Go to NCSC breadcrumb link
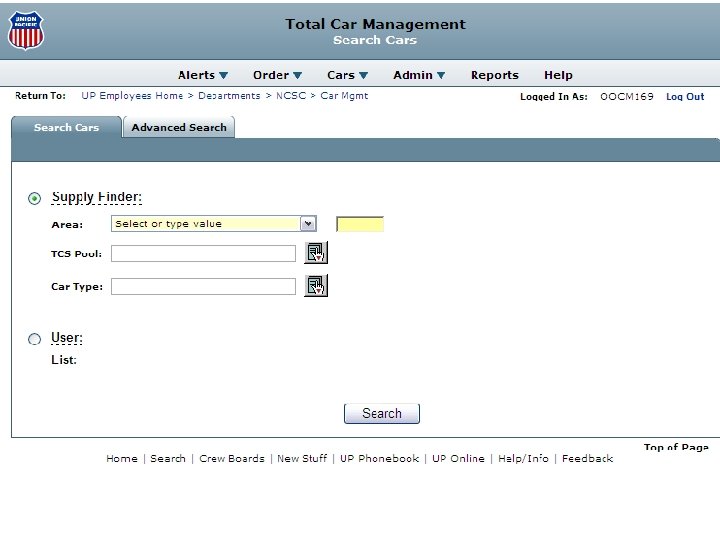 point(291,96)
